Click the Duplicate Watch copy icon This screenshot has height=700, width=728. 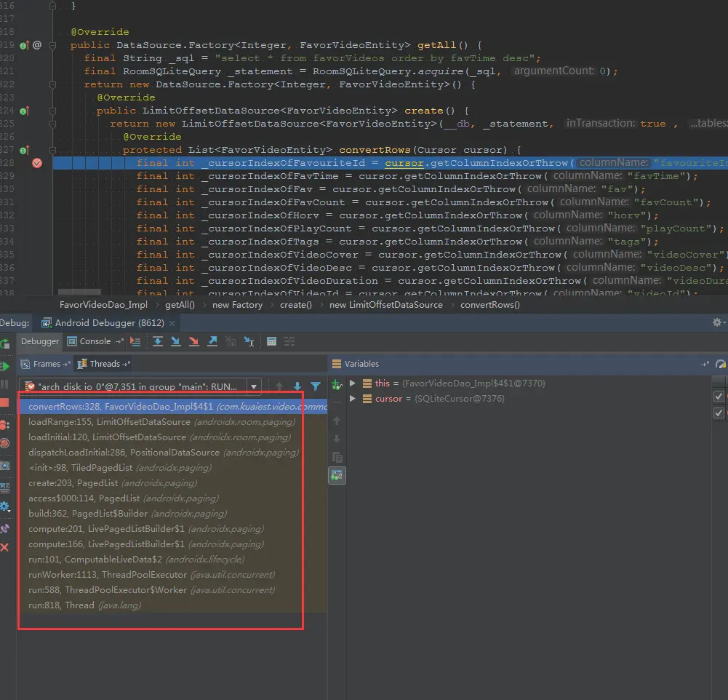tap(337, 458)
